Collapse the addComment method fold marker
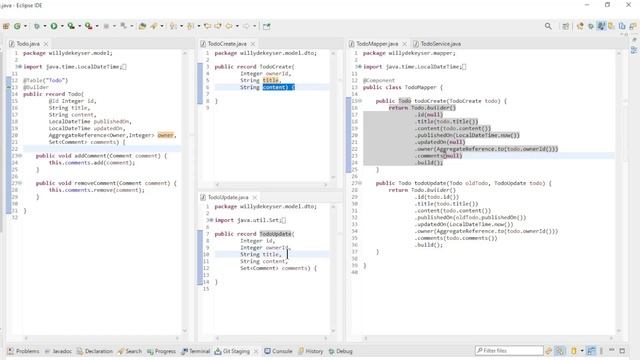Viewport: 640px width, 360px height. 20,156
